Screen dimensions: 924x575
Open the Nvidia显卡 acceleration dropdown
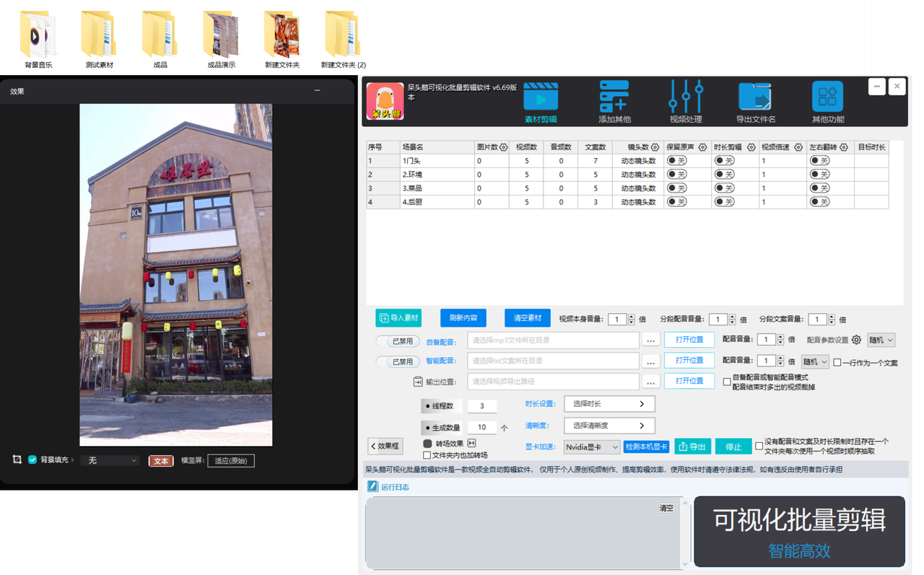pyautogui.click(x=591, y=447)
